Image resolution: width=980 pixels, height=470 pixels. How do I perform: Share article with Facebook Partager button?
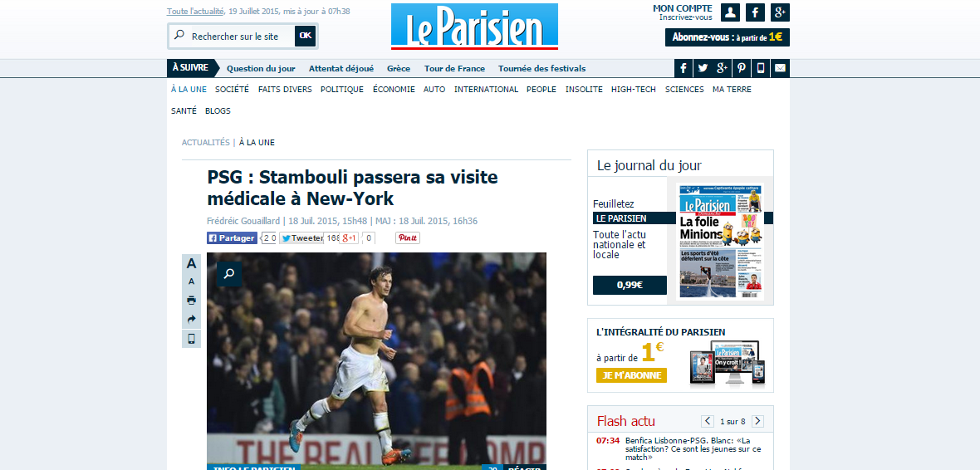(x=232, y=238)
